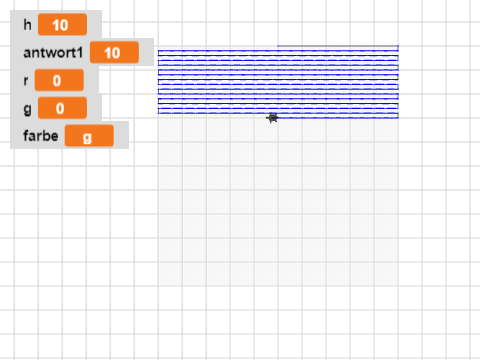Click the "antwort1" variable name label
The image size is (480, 360).
[53, 53]
